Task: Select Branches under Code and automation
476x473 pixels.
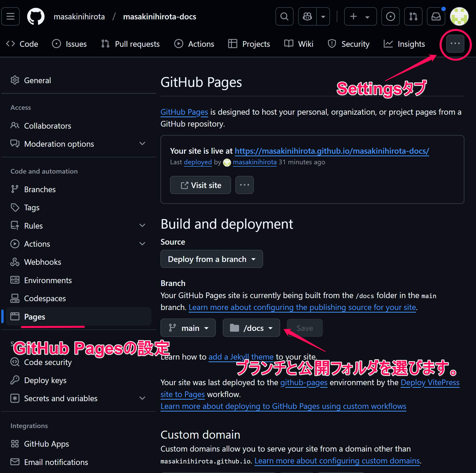Action: [x=40, y=189]
